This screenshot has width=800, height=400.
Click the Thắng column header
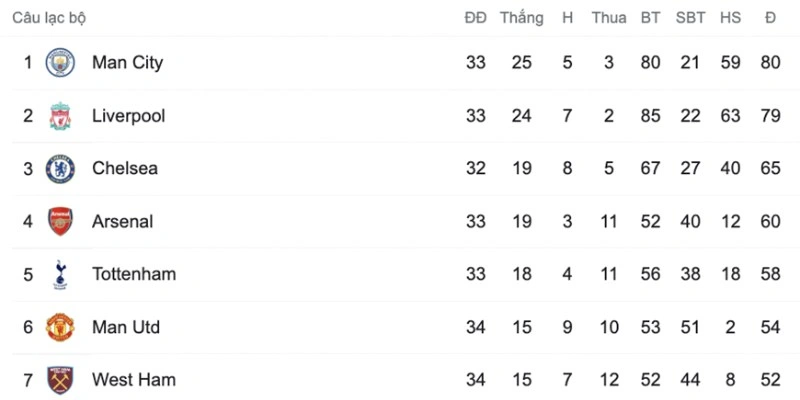522,18
